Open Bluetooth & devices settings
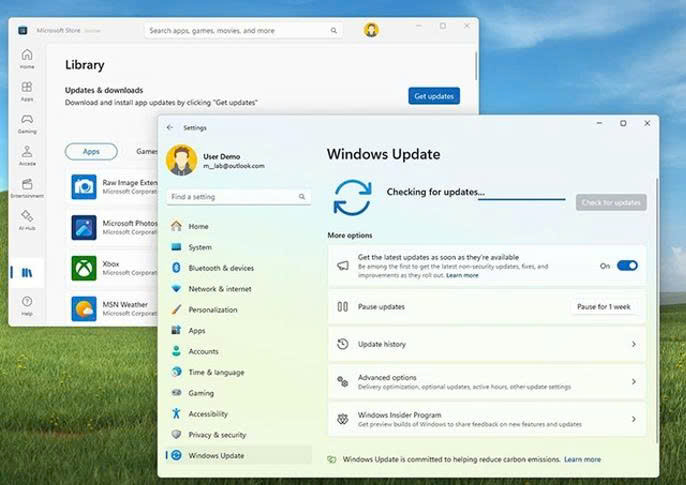 click(x=238, y=268)
